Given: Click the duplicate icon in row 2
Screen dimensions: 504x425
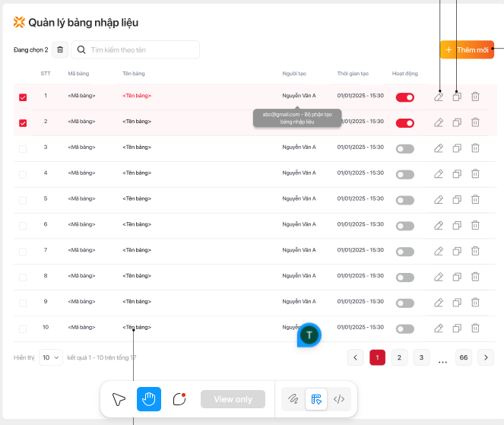Looking at the screenshot, I should [457, 122].
